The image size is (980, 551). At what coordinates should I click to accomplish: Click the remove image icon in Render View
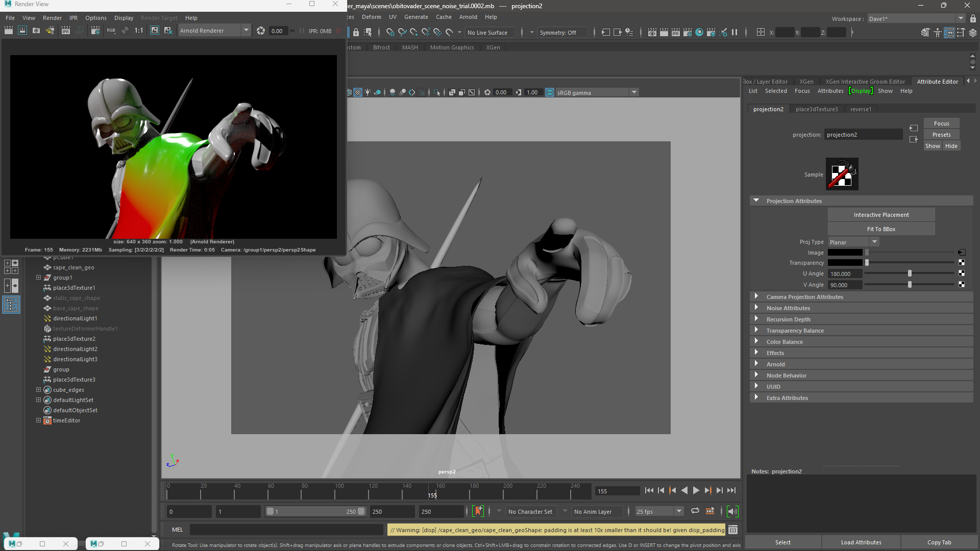tap(168, 31)
